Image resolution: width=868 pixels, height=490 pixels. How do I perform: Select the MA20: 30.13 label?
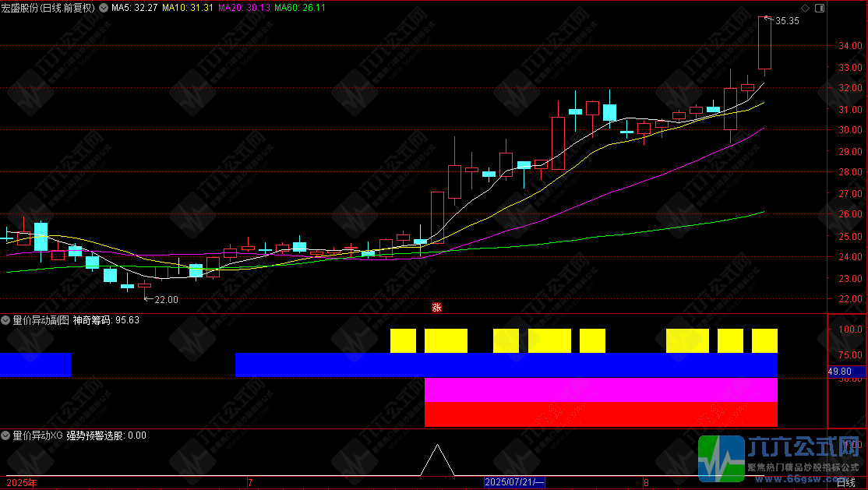point(244,8)
